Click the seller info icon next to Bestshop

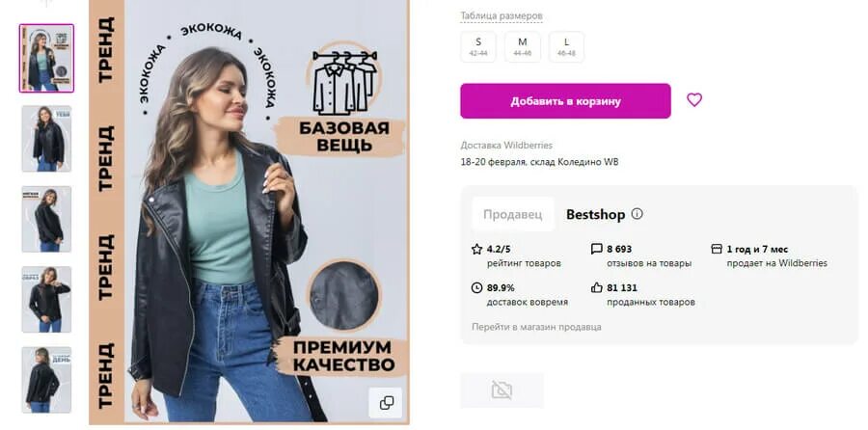click(637, 214)
